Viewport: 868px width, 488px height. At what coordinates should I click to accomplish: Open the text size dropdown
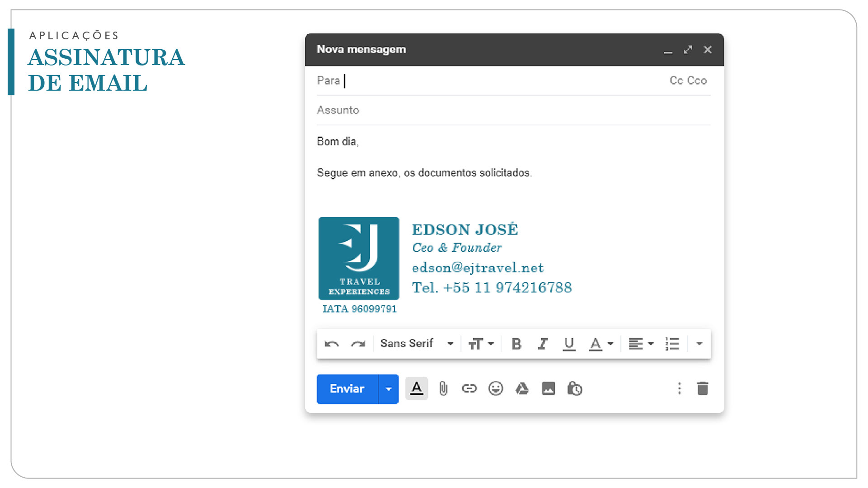(x=481, y=344)
